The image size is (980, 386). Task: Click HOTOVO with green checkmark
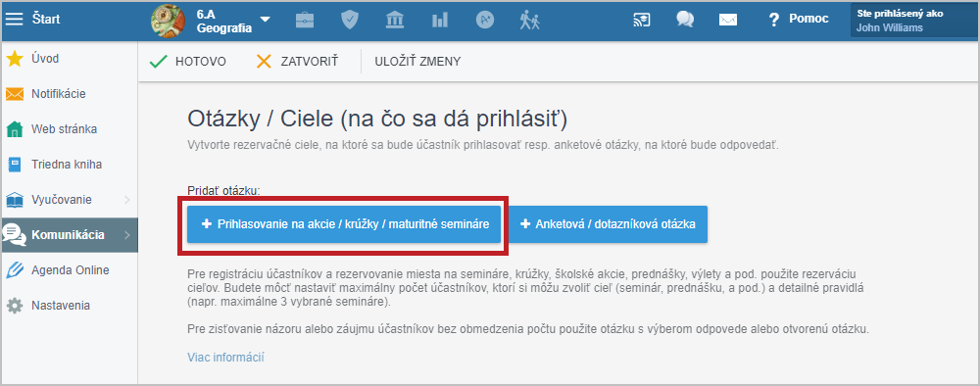(188, 61)
